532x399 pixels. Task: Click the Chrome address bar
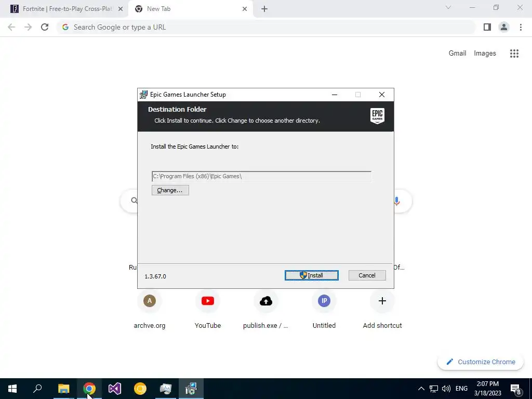pos(266,27)
